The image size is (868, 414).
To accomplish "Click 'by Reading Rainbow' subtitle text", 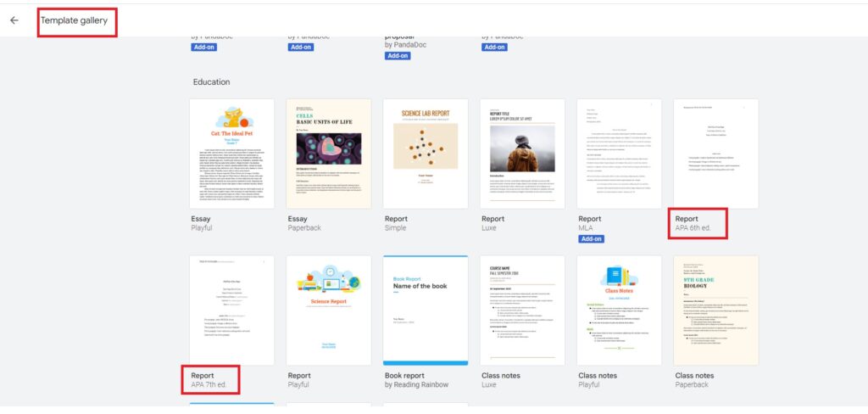I will pos(416,384).
